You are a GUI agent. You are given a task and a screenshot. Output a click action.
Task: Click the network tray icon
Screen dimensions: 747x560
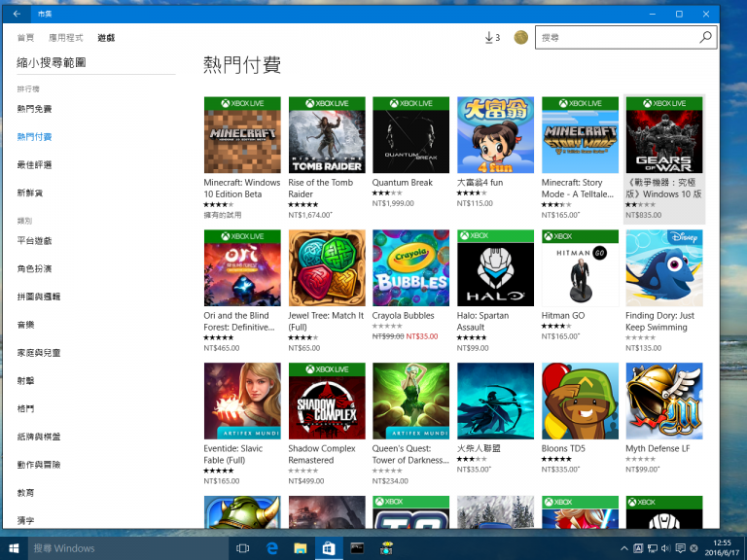pos(653,548)
